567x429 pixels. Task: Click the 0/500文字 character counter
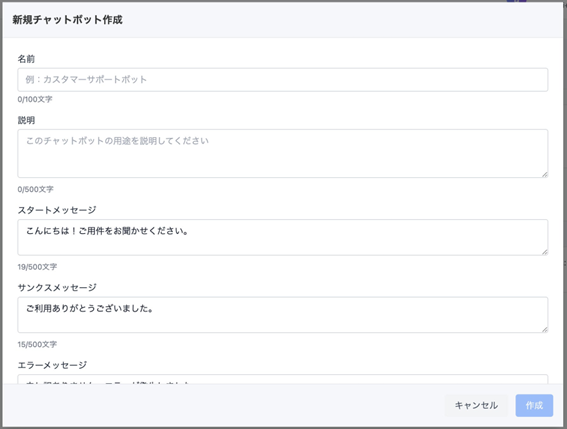click(35, 189)
